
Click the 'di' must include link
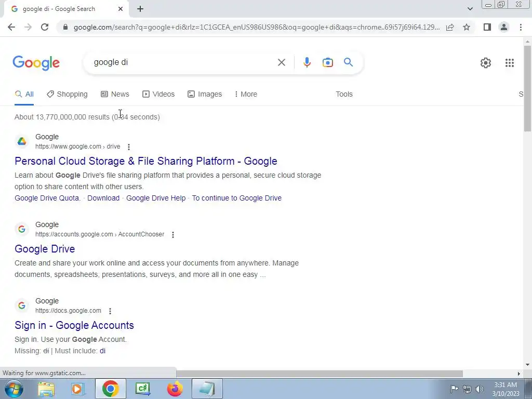[x=102, y=351]
